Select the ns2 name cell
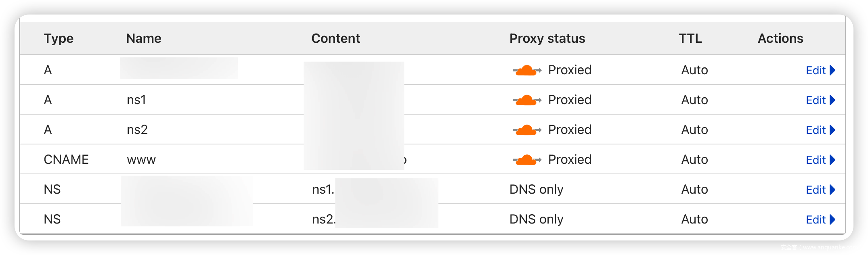The height and width of the screenshot is (255, 868). (137, 130)
